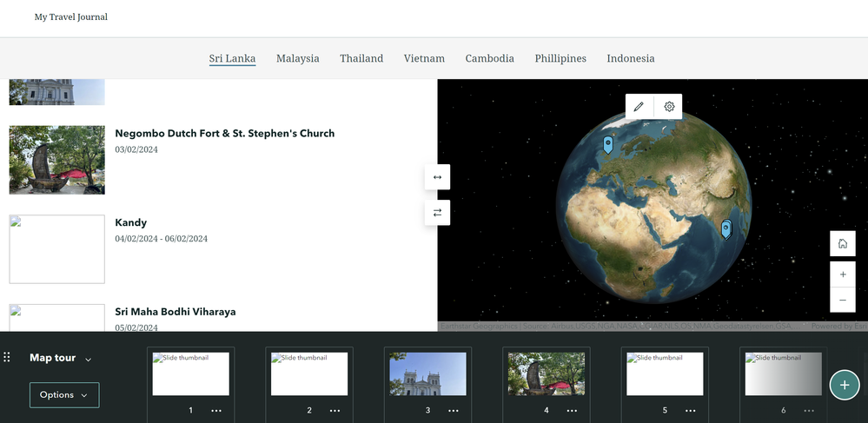868x423 pixels.
Task: Click the pencil edit map icon
Action: [x=639, y=106]
